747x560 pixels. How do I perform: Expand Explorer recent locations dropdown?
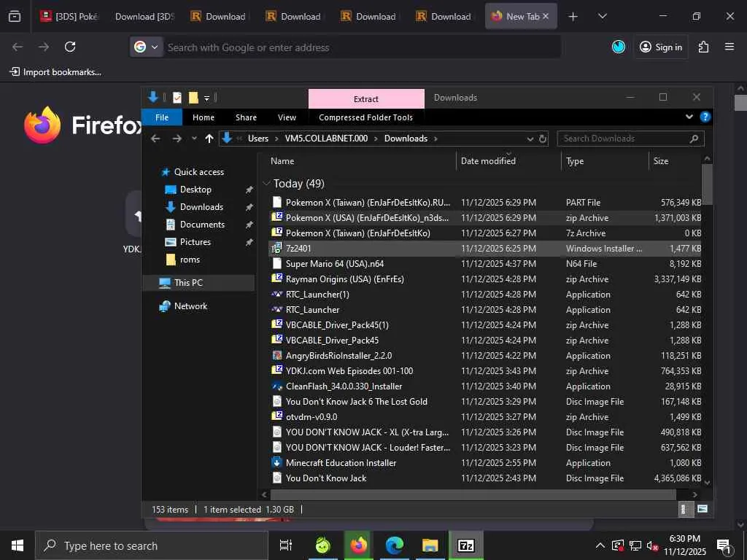(x=194, y=139)
